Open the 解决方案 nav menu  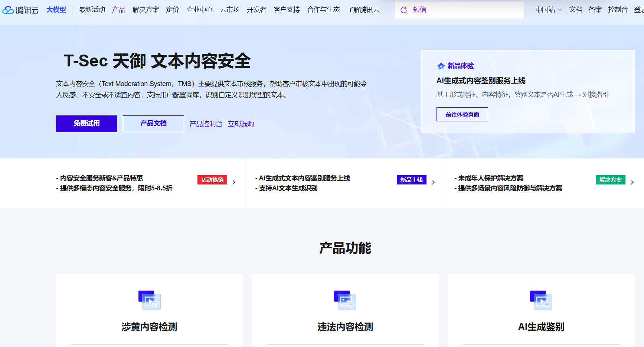[146, 10]
